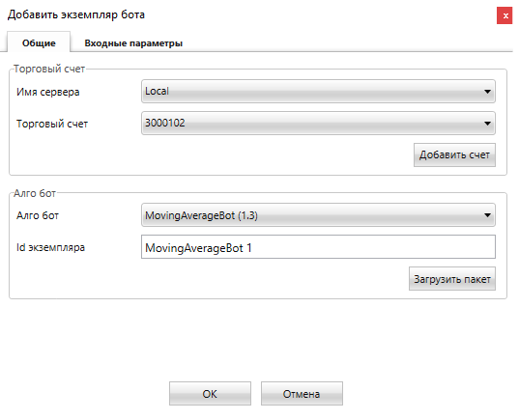Click the Id экземпляра field label
Screen dimensions: 519x420
(x=50, y=247)
